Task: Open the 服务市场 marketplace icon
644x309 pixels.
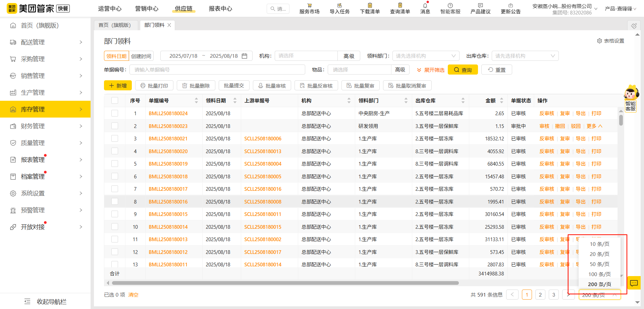Action: pos(309,8)
